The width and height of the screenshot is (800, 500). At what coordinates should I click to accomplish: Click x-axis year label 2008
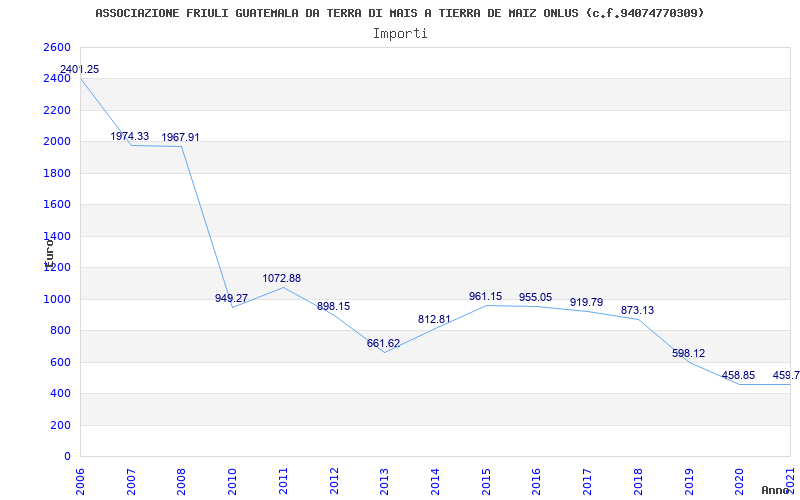click(182, 481)
